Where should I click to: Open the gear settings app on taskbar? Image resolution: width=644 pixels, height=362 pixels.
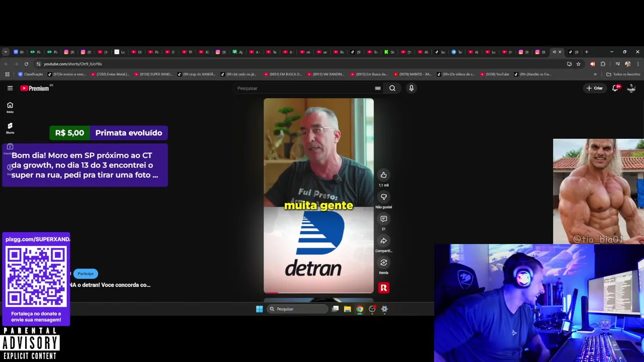click(x=384, y=309)
